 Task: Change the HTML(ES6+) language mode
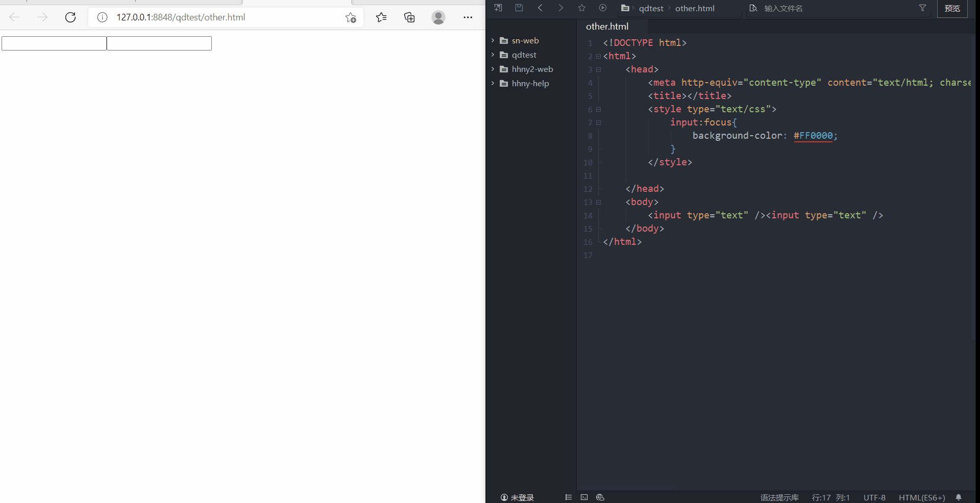point(922,497)
